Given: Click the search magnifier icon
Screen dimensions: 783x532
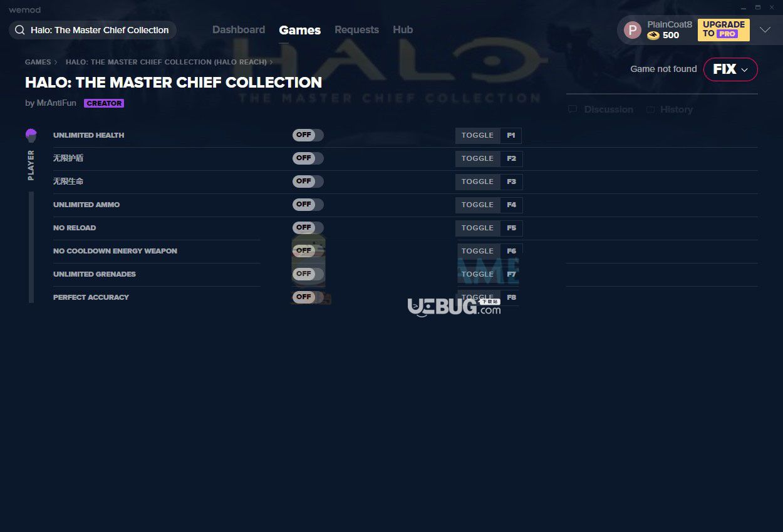Looking at the screenshot, I should click(20, 30).
